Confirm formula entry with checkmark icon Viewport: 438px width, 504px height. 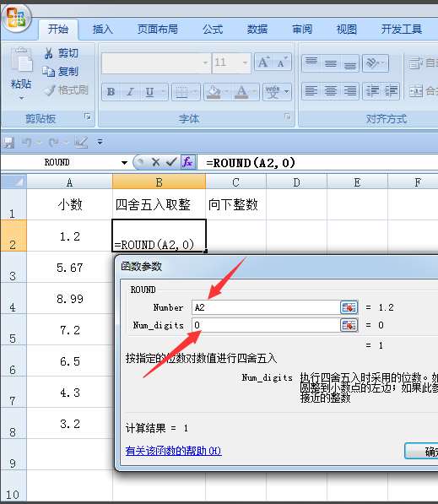pyautogui.click(x=171, y=162)
